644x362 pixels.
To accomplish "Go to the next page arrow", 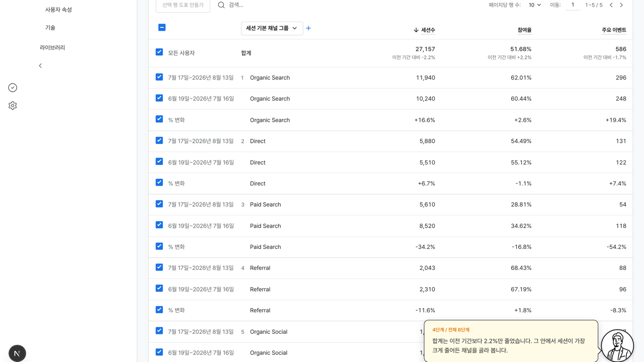I will point(621,5).
